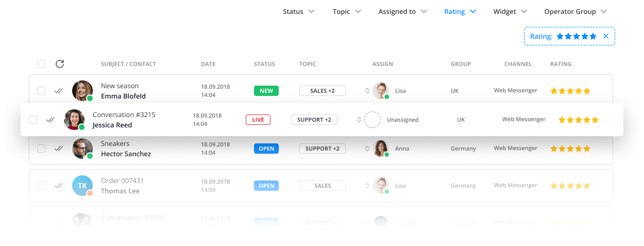Open the Topic filter dropdown

pos(347,11)
